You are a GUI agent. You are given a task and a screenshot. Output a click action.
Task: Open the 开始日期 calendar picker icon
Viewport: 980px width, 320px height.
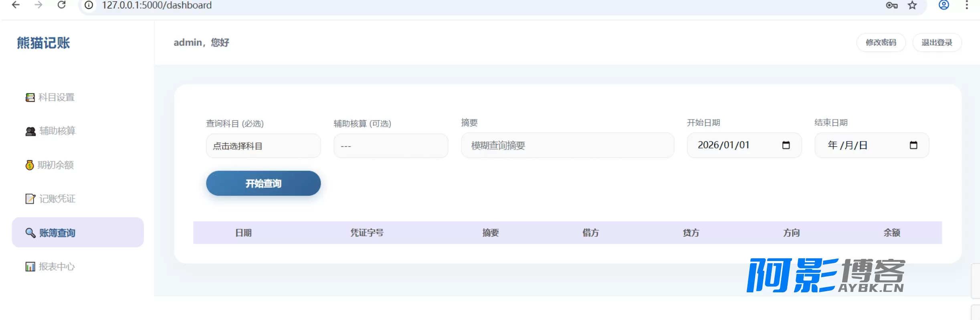pyautogui.click(x=786, y=145)
